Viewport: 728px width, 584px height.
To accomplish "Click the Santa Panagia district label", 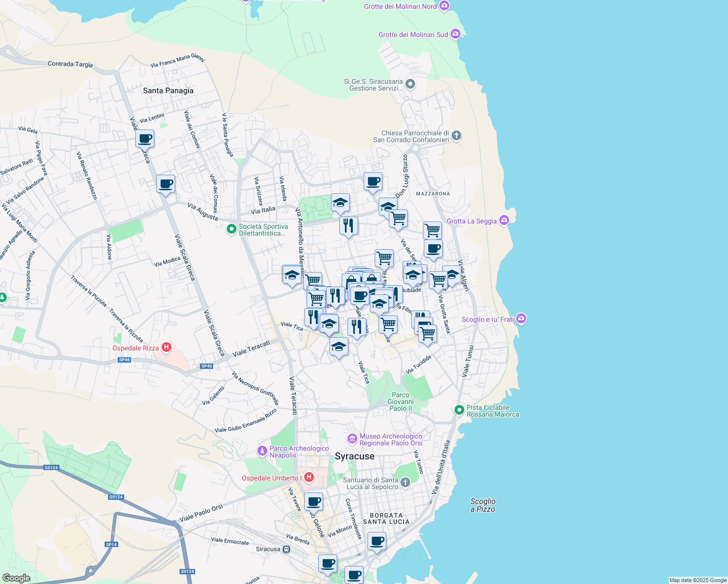I will 168,91.
